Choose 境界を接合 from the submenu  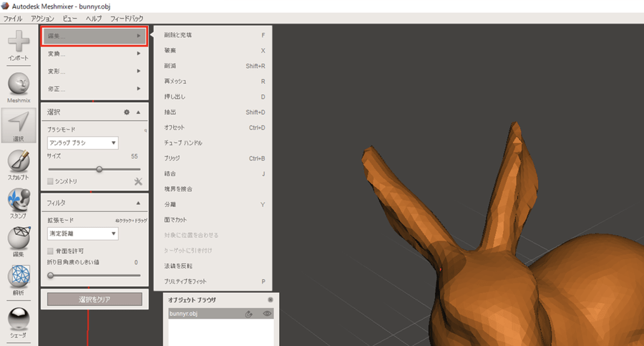[213, 189]
